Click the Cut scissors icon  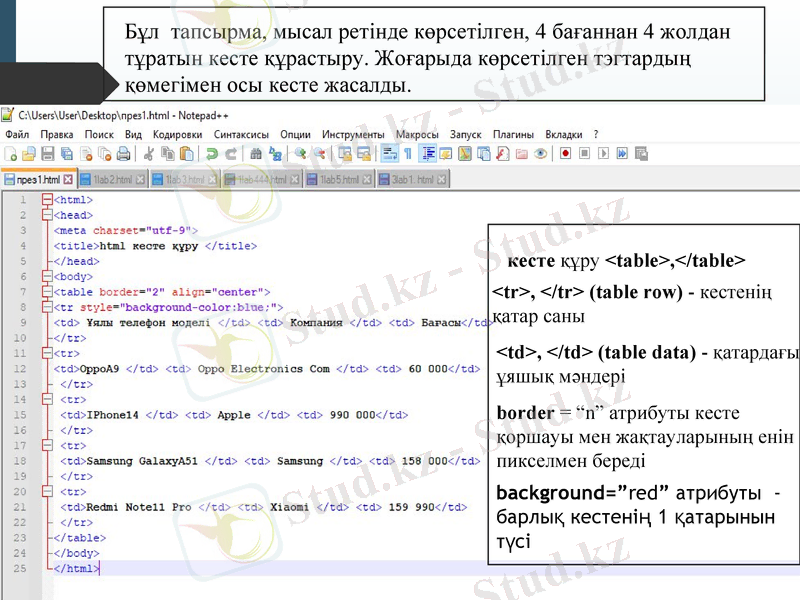click(148, 154)
